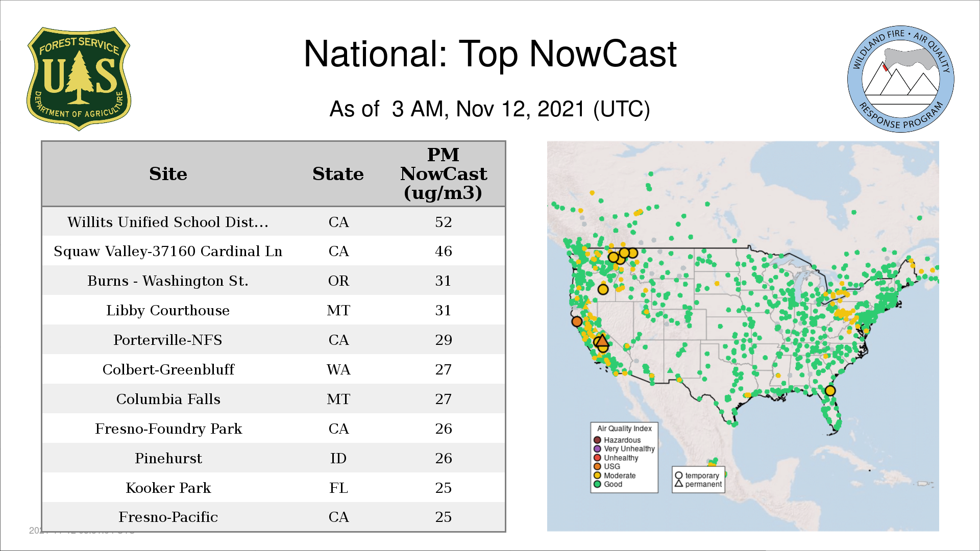Image resolution: width=980 pixels, height=551 pixels.
Task: Click the State column header
Action: [338, 174]
